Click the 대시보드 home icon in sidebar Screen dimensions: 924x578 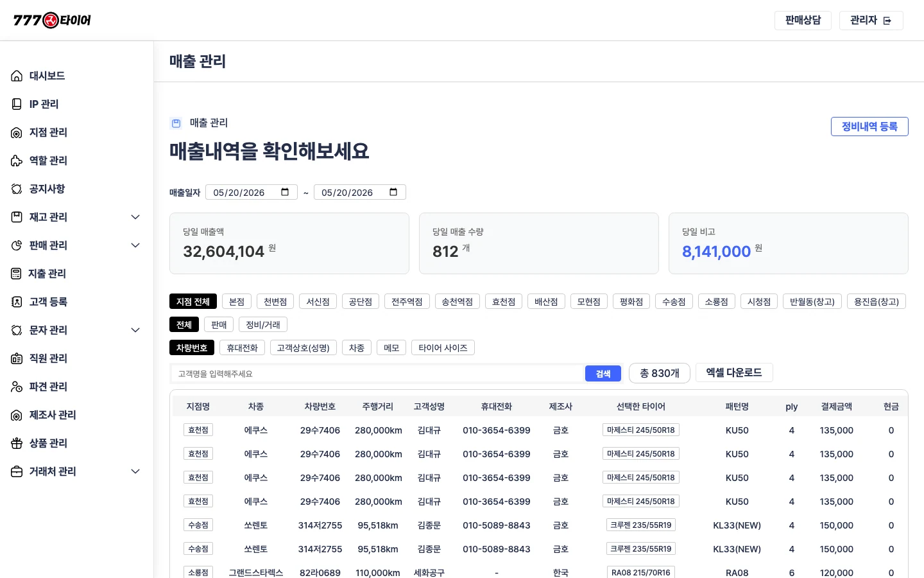[17, 76]
